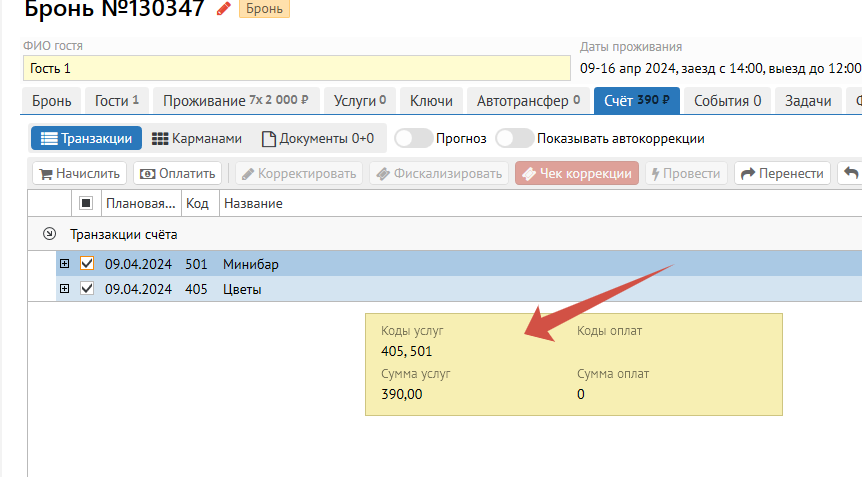Enable Показывать автокоррекции switch

pyautogui.click(x=514, y=138)
